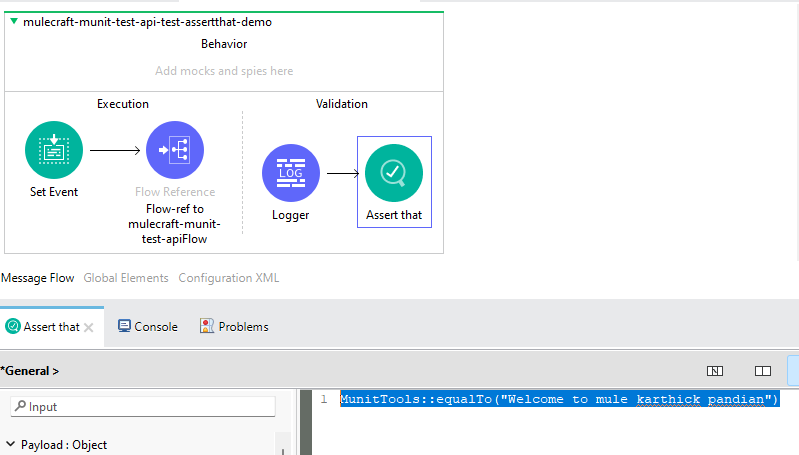Open the General section breadcrumb

click(30, 371)
